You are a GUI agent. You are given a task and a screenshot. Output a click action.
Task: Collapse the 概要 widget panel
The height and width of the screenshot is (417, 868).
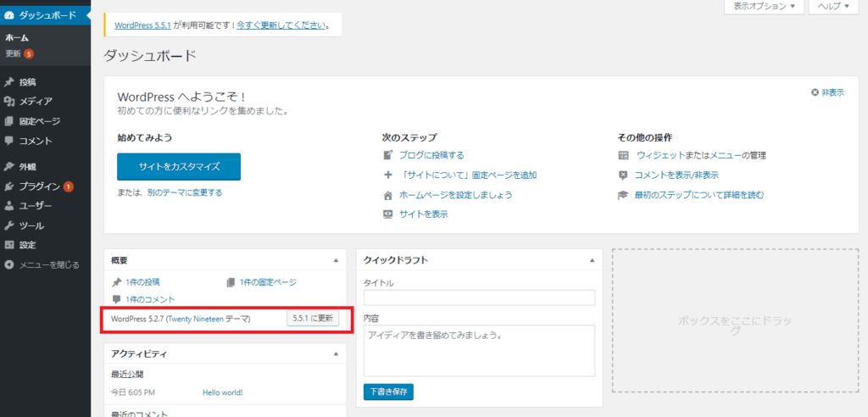pos(336,260)
